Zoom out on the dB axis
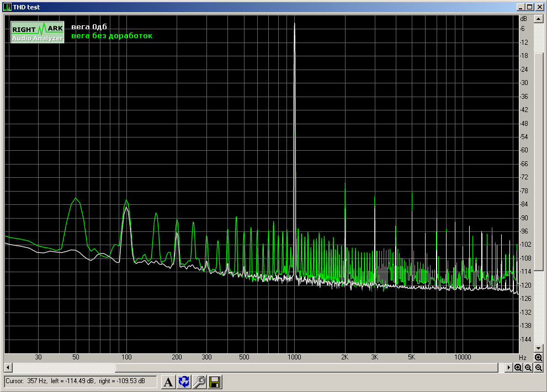 [x=539, y=368]
